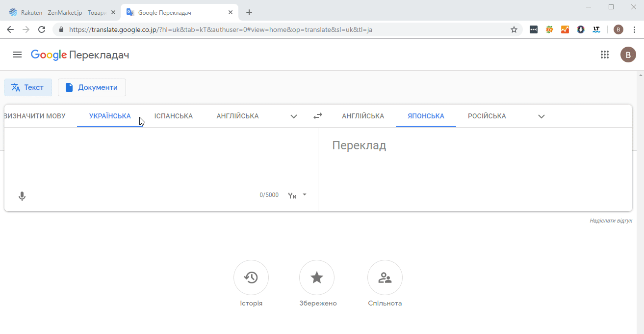Click the Надіслати відгук link

pyautogui.click(x=611, y=221)
